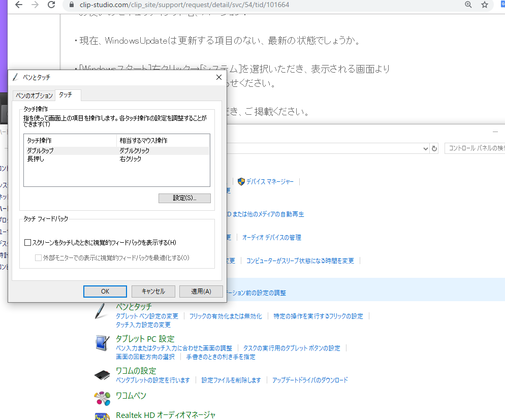The width and height of the screenshot is (505, 420).
Task: Click the タブレット PC 設定 icon
Action: pyautogui.click(x=103, y=343)
